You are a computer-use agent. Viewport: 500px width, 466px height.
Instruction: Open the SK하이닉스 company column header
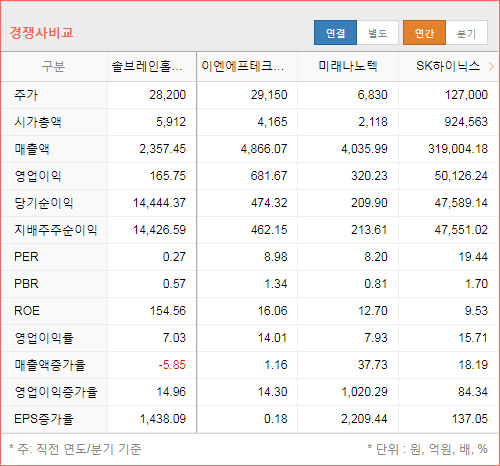point(448,66)
